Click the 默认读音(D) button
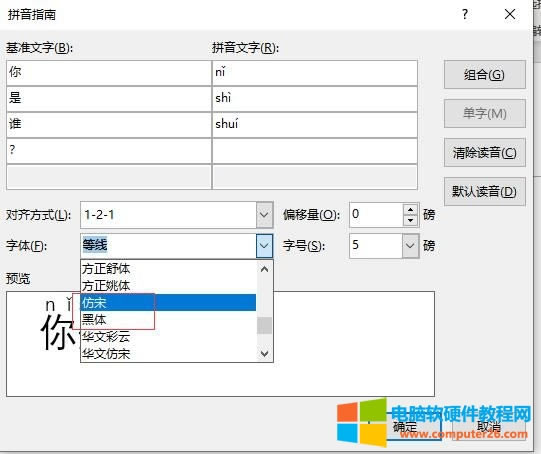 click(x=484, y=191)
